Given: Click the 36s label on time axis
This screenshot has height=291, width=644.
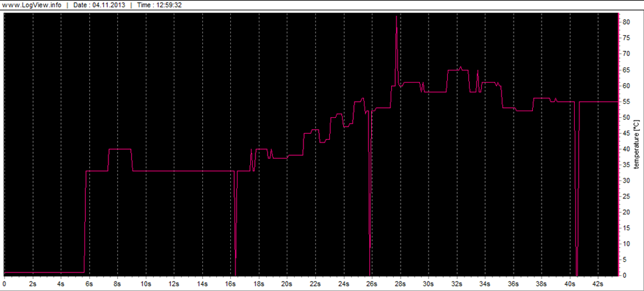Looking at the screenshot, I should [x=514, y=284].
